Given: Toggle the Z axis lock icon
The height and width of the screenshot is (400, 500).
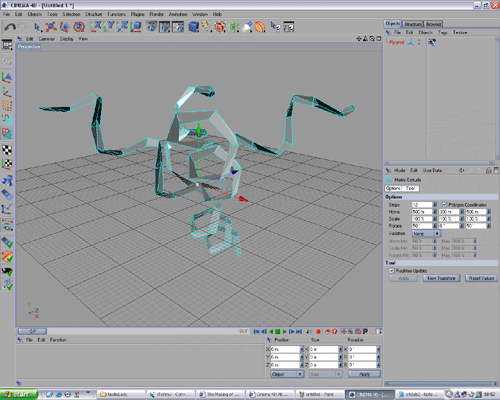Looking at the screenshot, I should (123, 27).
